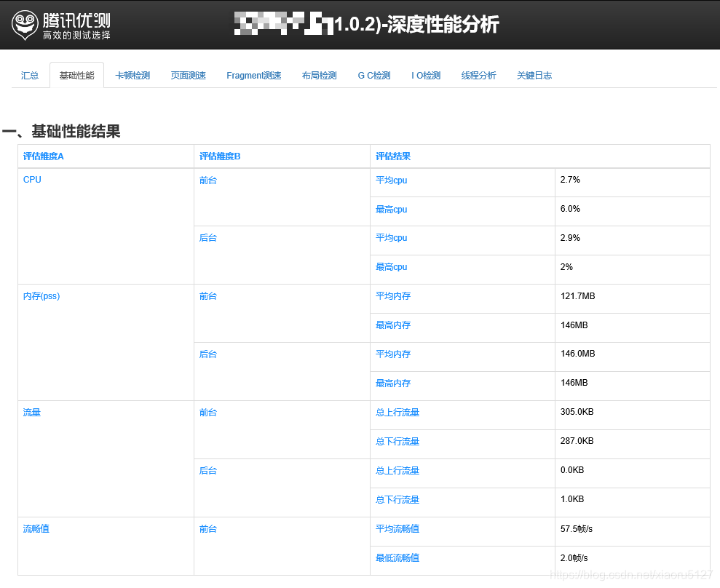Click 最高cpu label with value 6.0%
The width and height of the screenshot is (720, 588).
pos(391,210)
